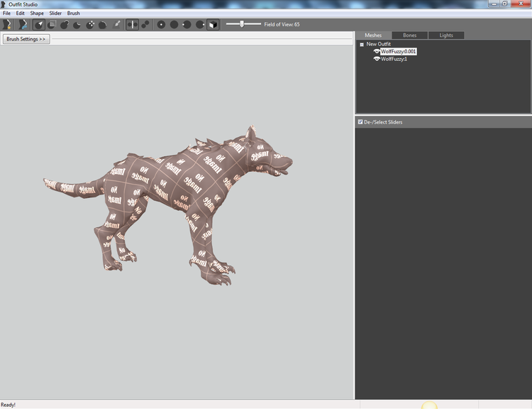Switch to the Bones tab
This screenshot has height=409, width=532.
point(409,36)
